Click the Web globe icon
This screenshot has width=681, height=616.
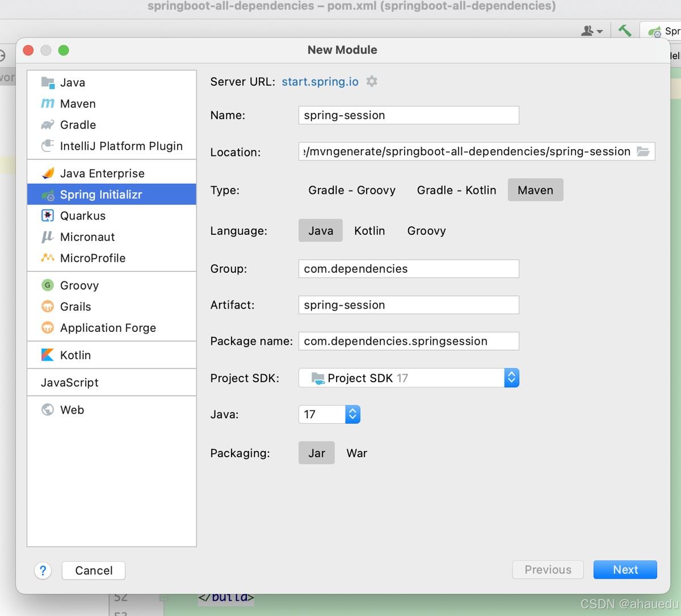tap(48, 410)
